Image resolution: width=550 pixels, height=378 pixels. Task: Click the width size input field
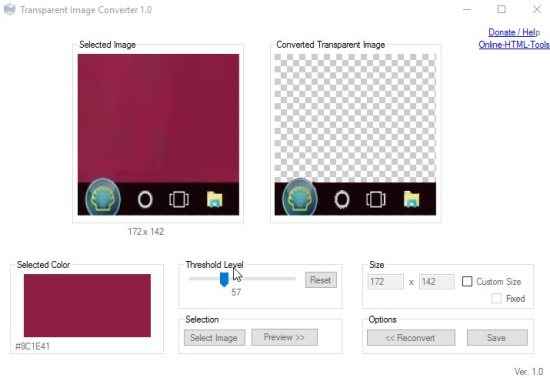pyautogui.click(x=385, y=282)
